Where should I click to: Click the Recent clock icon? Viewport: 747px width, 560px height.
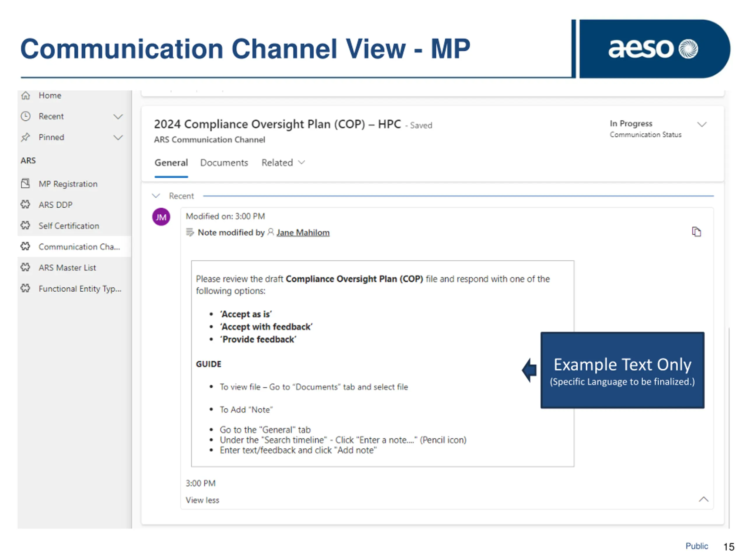pyautogui.click(x=26, y=116)
